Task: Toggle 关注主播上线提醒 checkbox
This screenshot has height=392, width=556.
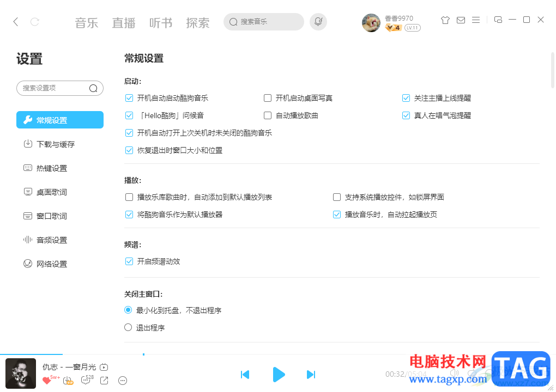Action: (x=406, y=98)
